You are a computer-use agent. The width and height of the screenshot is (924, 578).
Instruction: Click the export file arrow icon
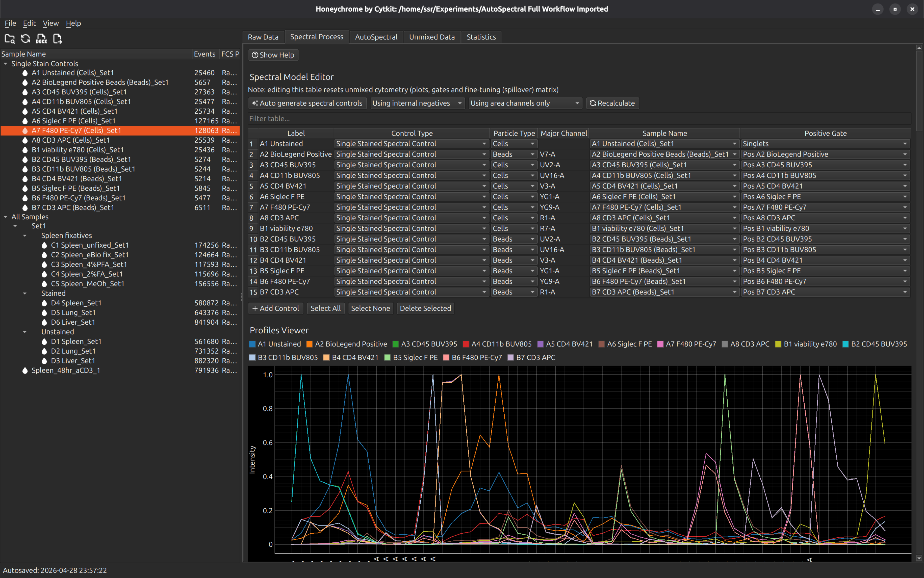click(57, 39)
